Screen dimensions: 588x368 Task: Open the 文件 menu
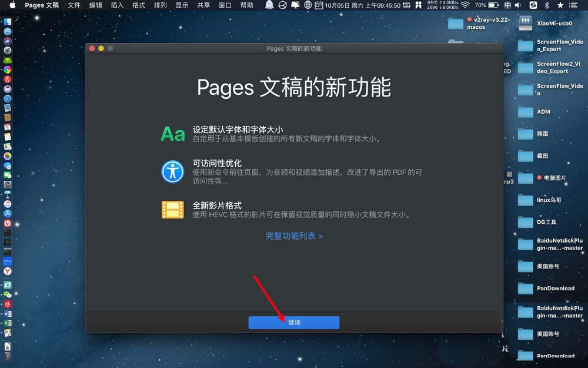click(x=73, y=5)
